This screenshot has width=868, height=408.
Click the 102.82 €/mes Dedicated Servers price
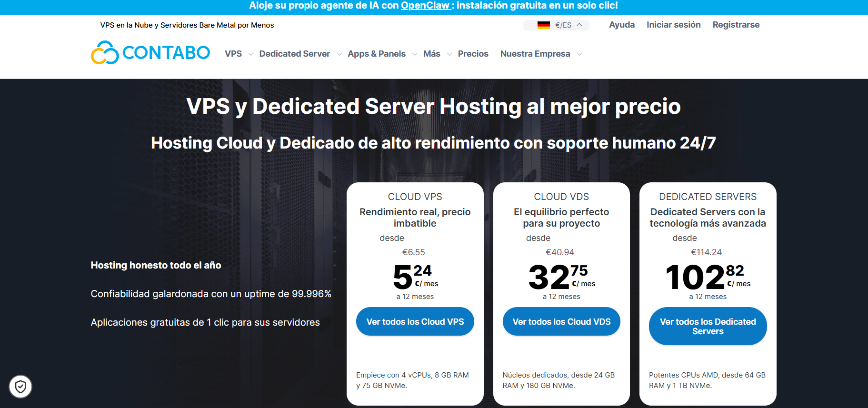tap(708, 277)
